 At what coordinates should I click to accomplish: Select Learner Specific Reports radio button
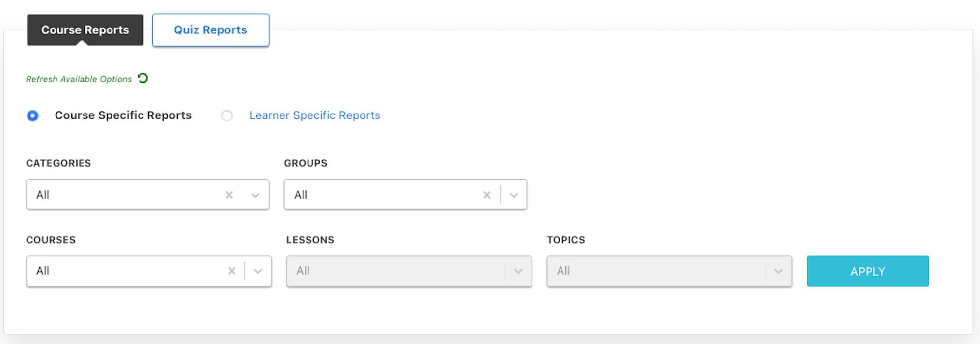(227, 115)
